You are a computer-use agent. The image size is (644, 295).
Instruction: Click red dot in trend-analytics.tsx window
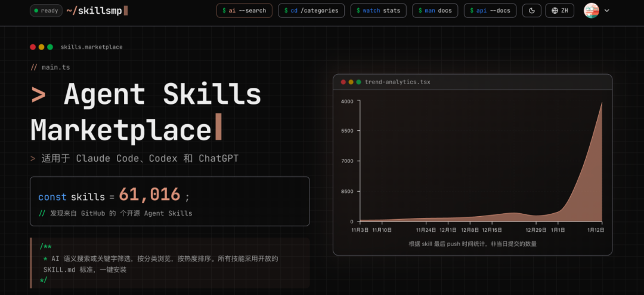(343, 82)
